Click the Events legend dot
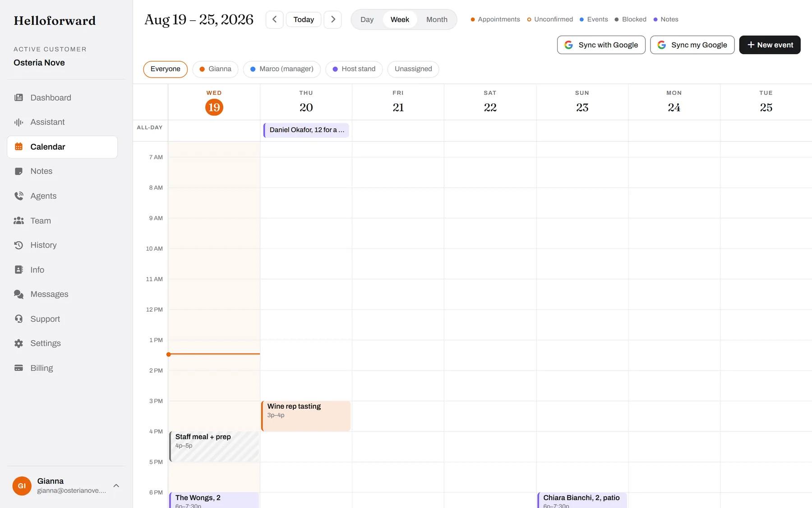Screen dimensions: 812x508 tap(582, 19)
